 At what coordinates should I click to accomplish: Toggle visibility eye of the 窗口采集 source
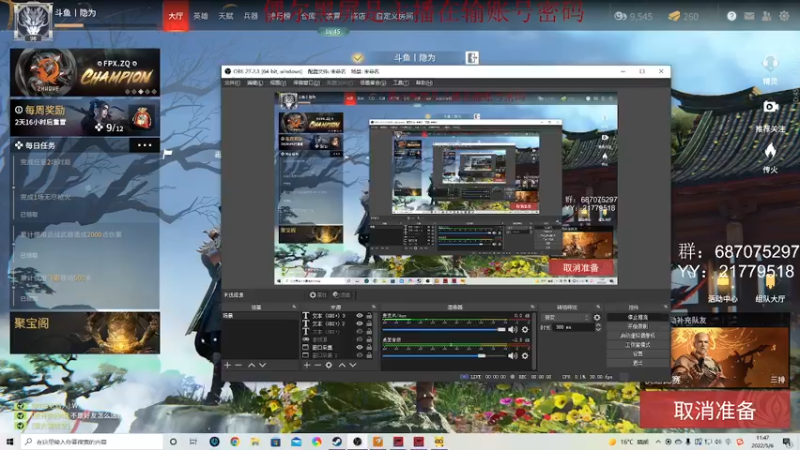click(x=360, y=347)
